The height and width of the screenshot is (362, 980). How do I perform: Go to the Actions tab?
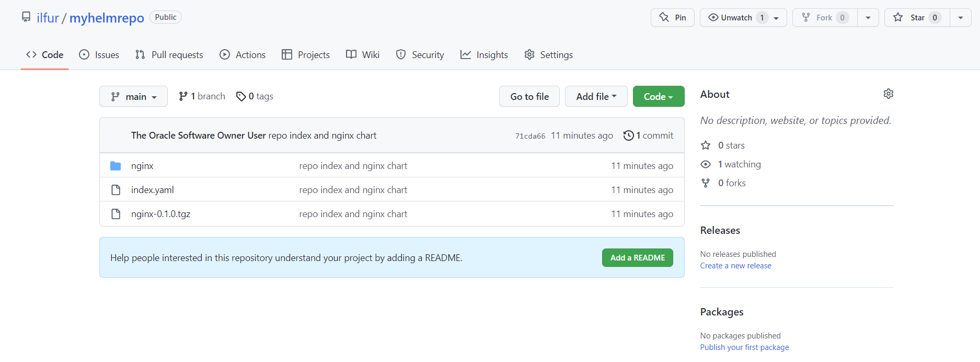pos(243,54)
